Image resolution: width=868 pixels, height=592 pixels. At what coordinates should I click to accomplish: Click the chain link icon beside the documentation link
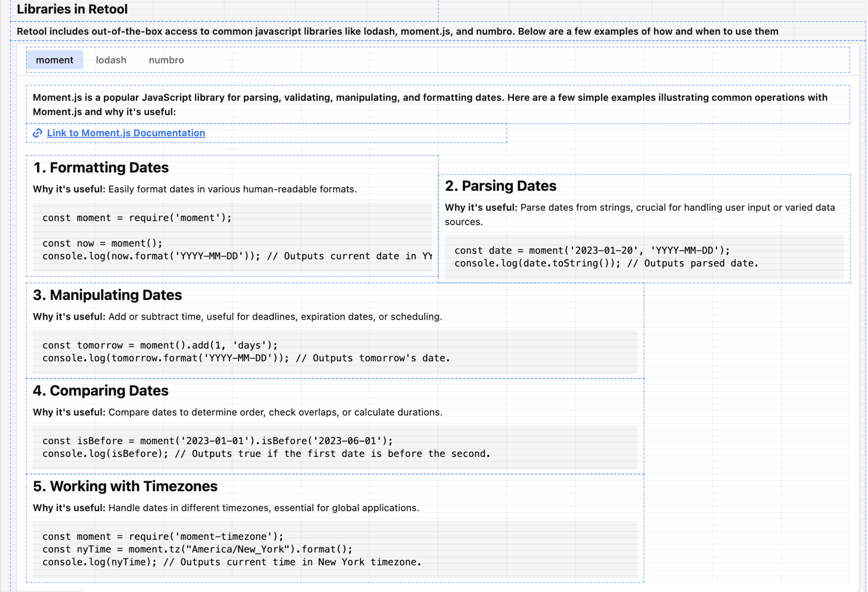[38, 133]
